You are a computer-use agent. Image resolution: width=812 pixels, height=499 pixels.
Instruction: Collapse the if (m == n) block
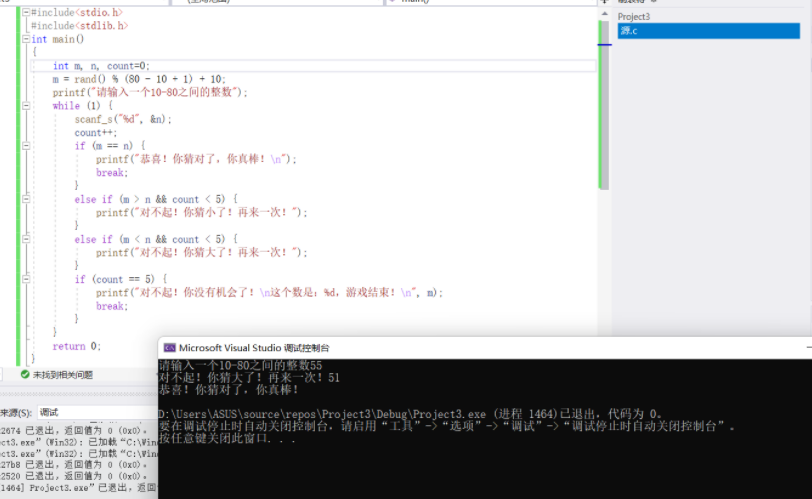click(x=26, y=146)
